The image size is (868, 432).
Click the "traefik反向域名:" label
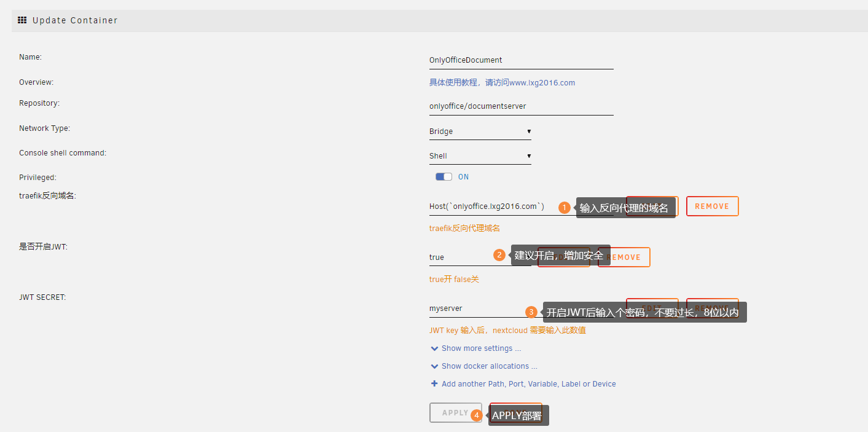point(47,196)
